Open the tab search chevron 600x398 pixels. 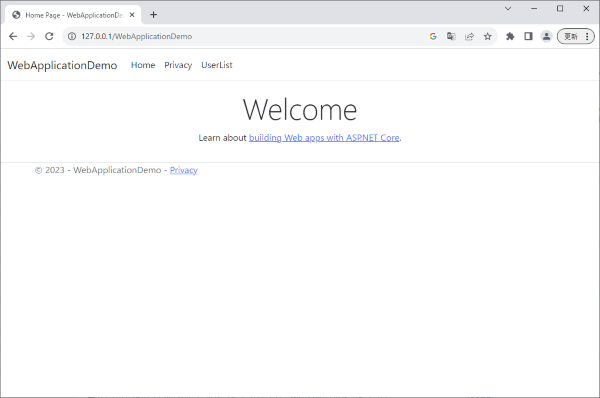click(508, 8)
